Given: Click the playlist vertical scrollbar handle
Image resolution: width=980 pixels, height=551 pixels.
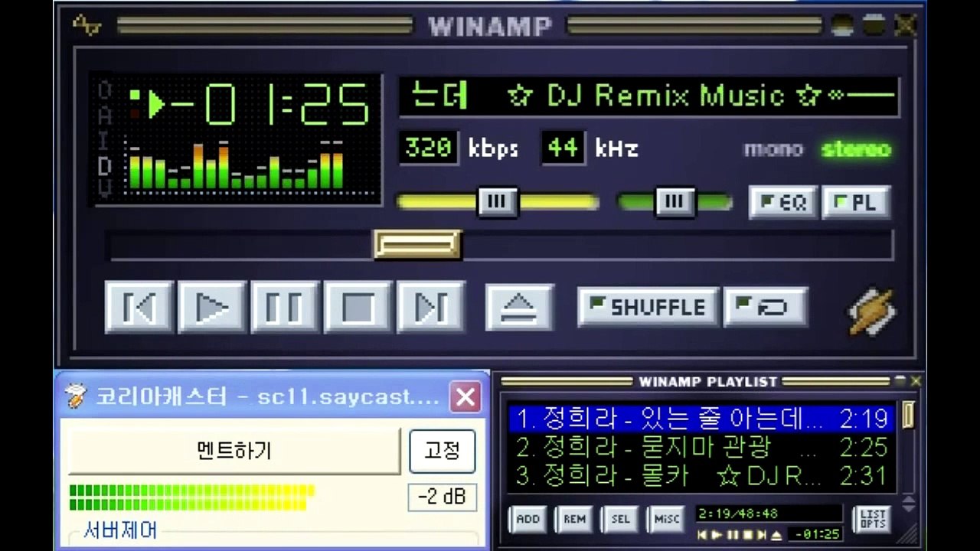Looking at the screenshot, I should tap(909, 415).
